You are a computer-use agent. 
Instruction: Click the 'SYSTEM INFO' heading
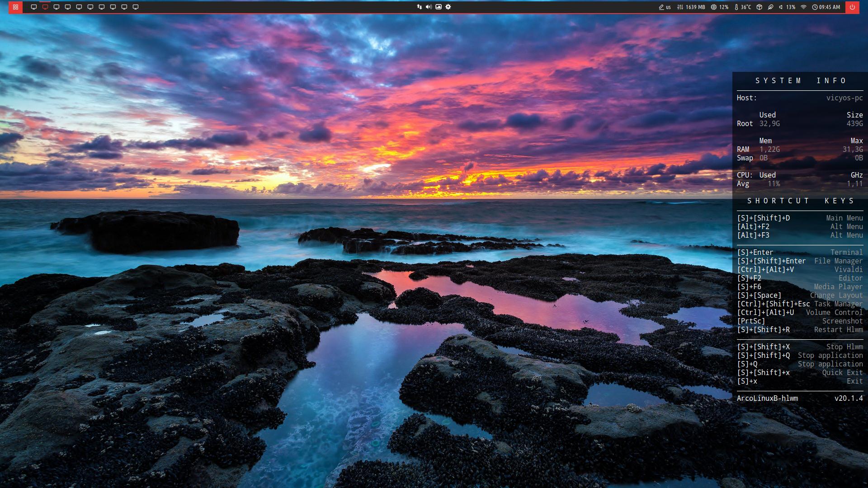coord(800,80)
